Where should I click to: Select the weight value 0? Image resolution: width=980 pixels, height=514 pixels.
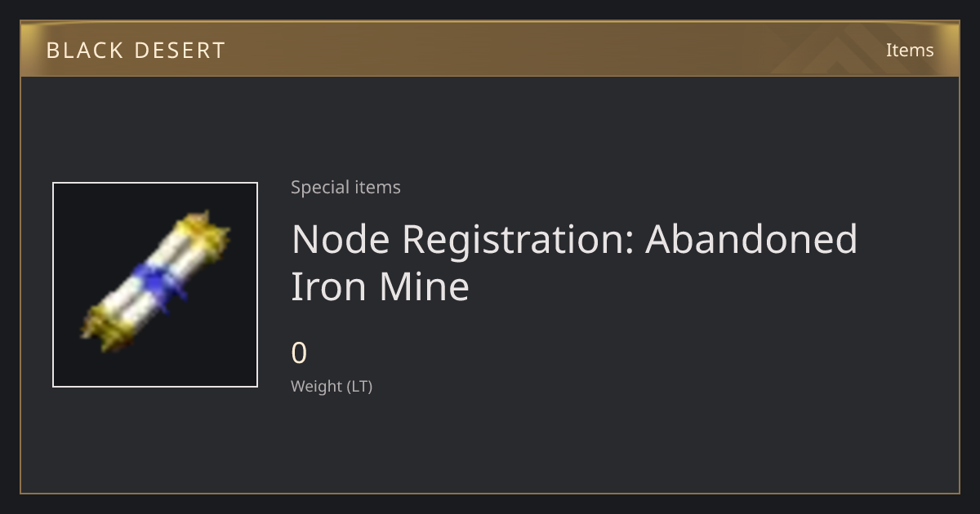click(299, 353)
